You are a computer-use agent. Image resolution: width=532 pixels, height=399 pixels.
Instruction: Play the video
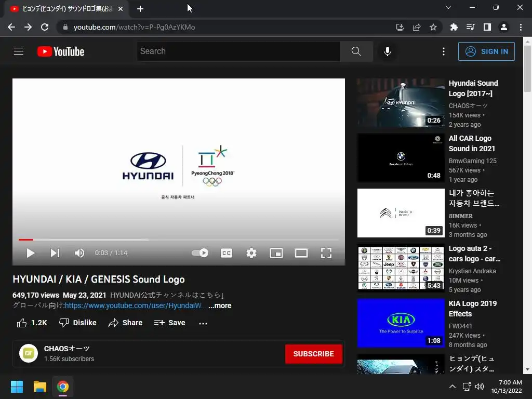30,253
